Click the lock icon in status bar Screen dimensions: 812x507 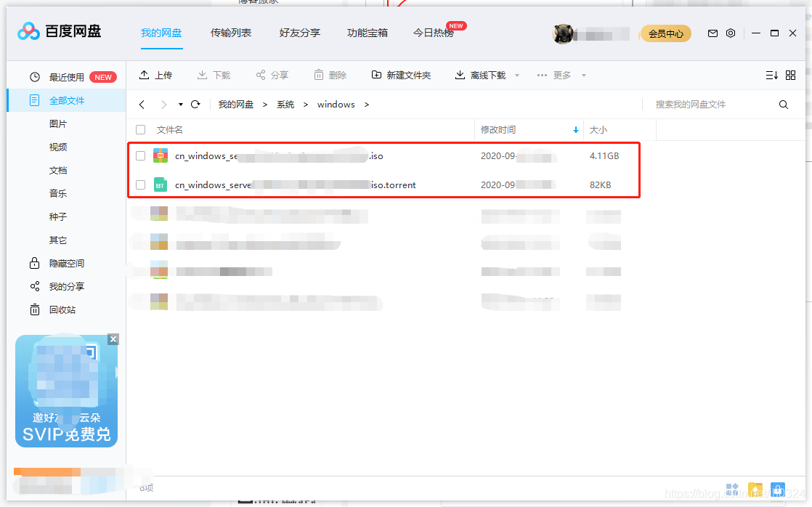(x=778, y=489)
